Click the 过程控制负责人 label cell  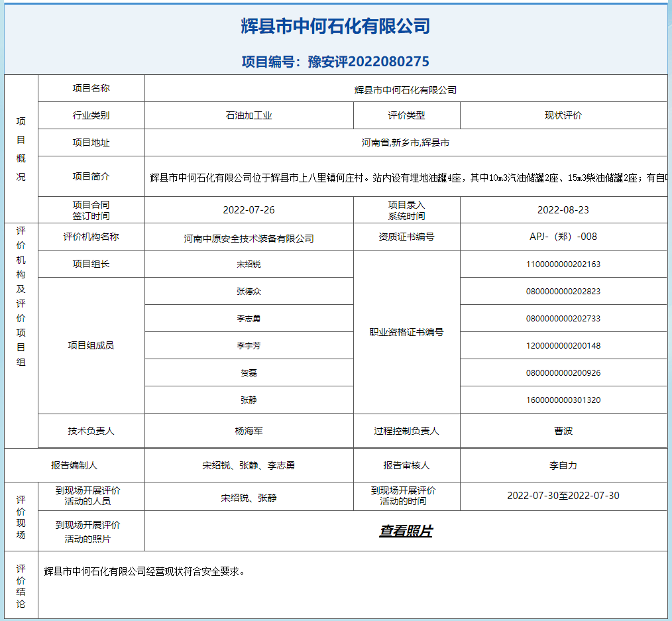(x=407, y=431)
